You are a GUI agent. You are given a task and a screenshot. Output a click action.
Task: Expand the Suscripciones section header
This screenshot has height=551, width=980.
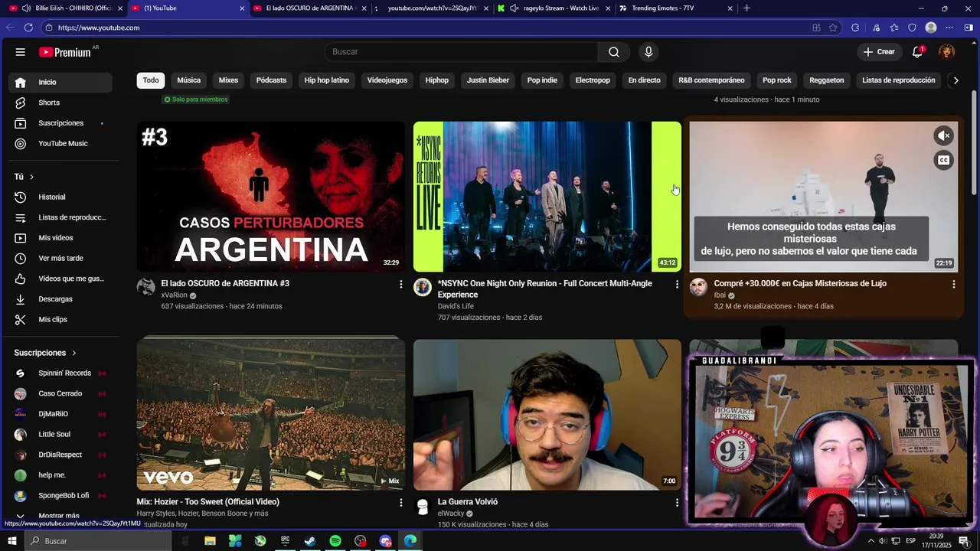46,353
